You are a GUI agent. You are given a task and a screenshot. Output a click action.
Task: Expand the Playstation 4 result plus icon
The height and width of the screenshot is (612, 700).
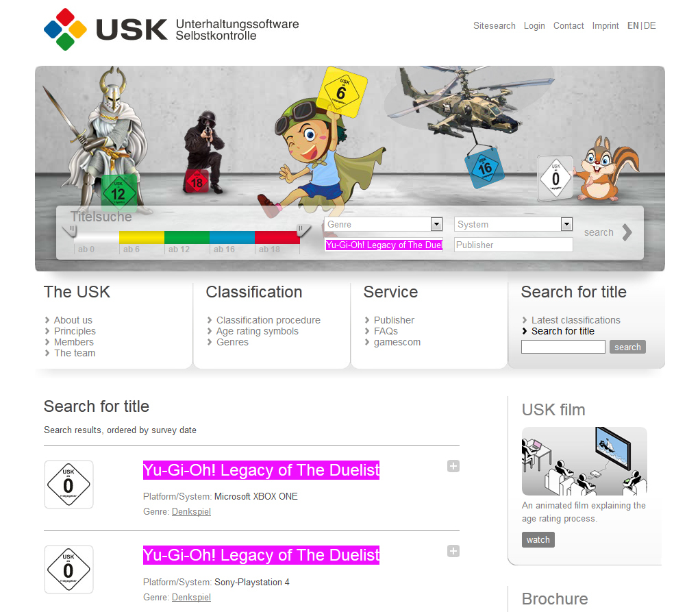[x=453, y=551]
